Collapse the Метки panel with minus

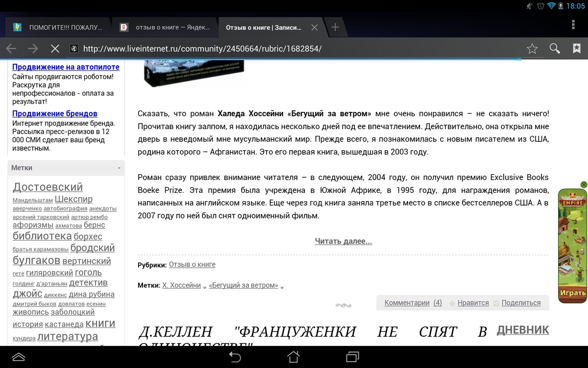pyautogui.click(x=119, y=168)
